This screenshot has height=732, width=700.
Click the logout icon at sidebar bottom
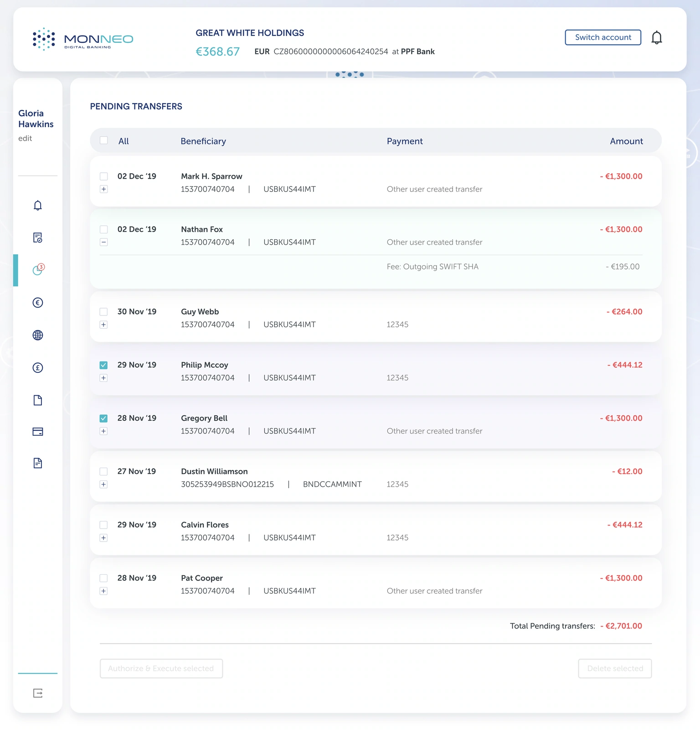pos(38,693)
